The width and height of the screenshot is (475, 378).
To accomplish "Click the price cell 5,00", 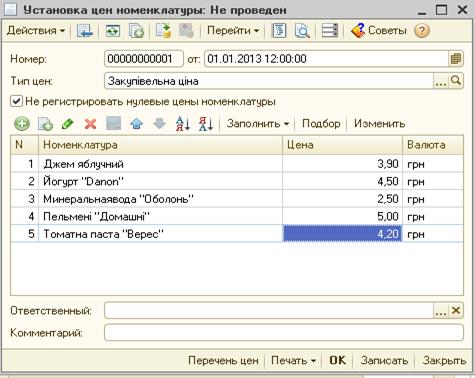I will coord(342,217).
